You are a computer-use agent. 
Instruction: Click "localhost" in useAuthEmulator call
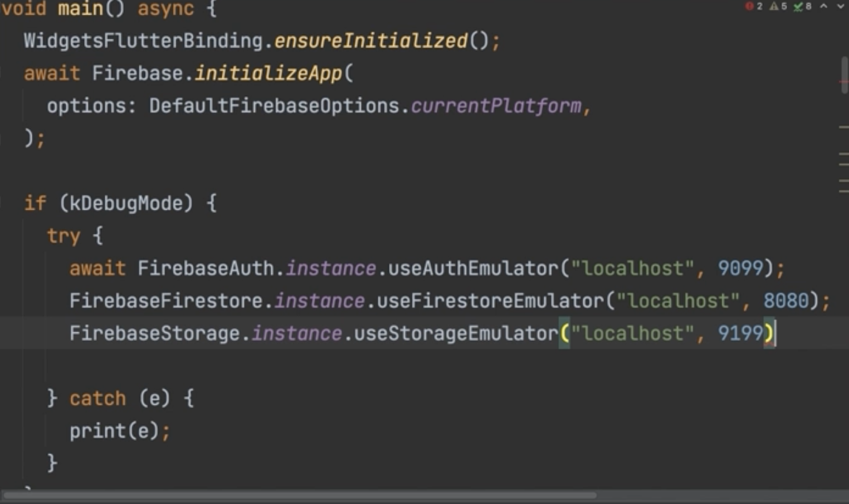coord(632,269)
